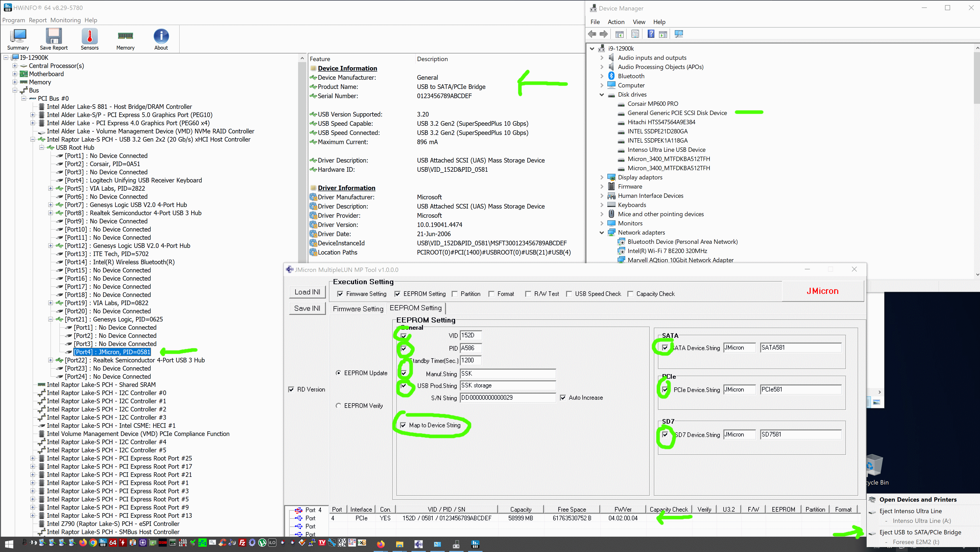Viewport: 980px width, 552px height.
Task: Expand the Motherboard node in HWiNFO
Action: (15, 74)
